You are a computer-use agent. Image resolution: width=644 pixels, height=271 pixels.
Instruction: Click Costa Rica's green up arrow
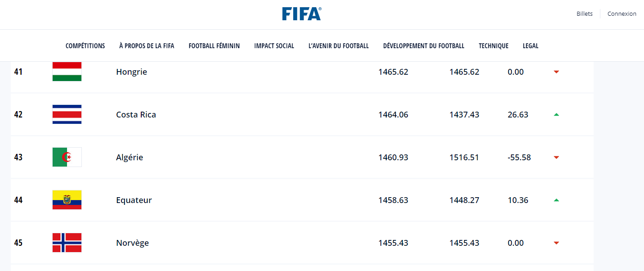556,115
